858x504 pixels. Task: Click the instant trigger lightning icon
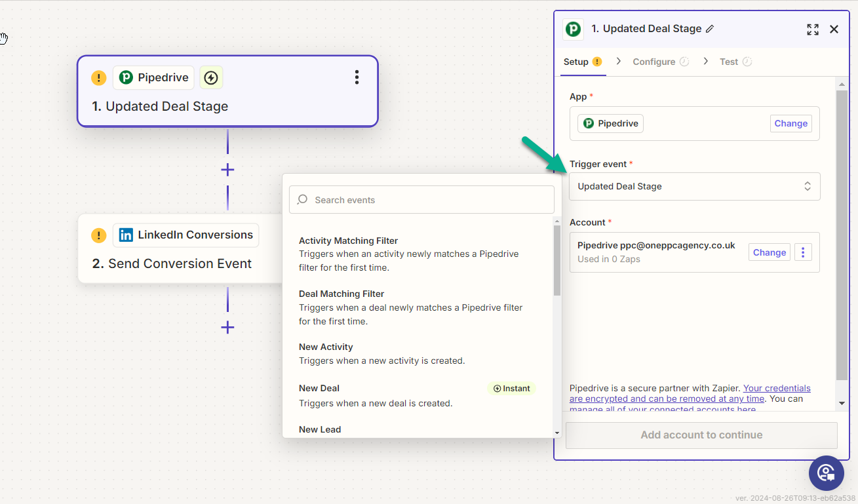(211, 77)
